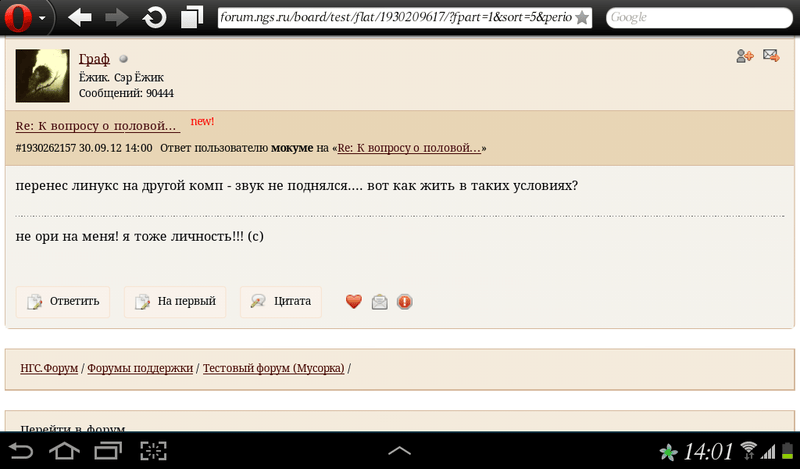Focus the Google search field
Image resolution: width=800 pixels, height=469 pixels.
pos(699,18)
